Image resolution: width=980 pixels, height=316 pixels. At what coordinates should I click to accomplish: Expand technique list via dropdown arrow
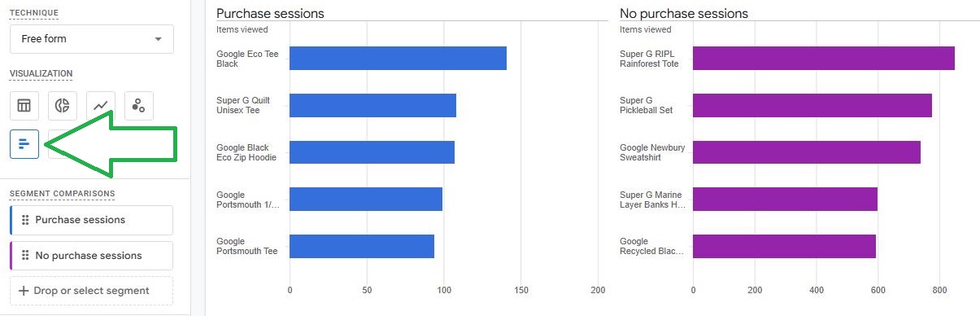click(x=158, y=39)
